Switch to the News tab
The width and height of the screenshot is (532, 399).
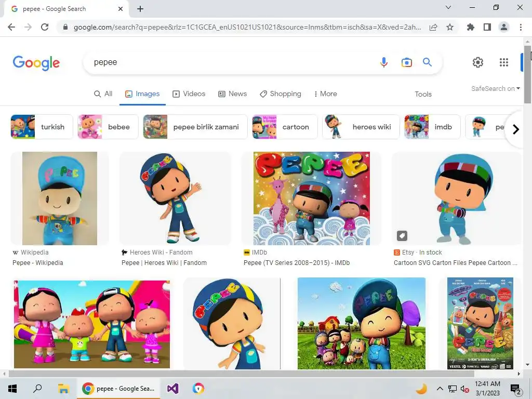(x=232, y=94)
